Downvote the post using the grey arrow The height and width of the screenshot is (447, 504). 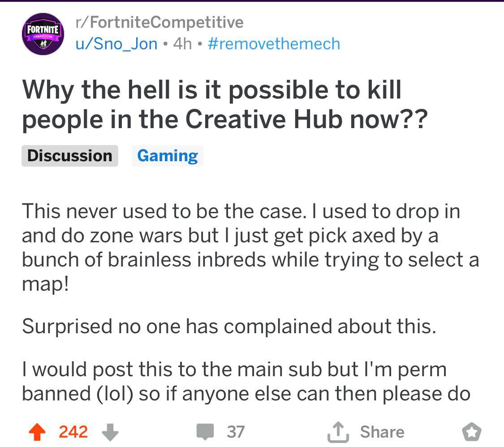tap(110, 432)
